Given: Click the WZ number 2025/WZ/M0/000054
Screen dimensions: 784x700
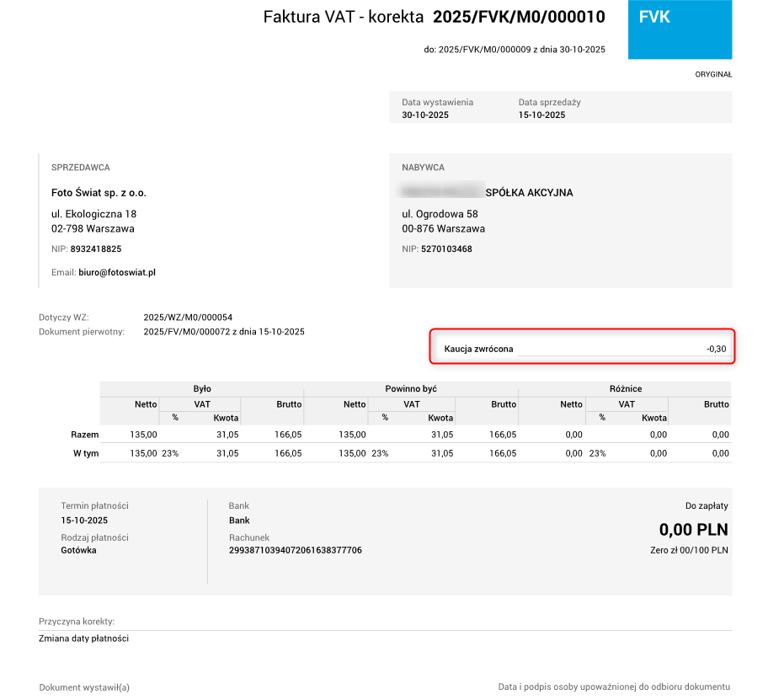Looking at the screenshot, I should click(x=188, y=318).
